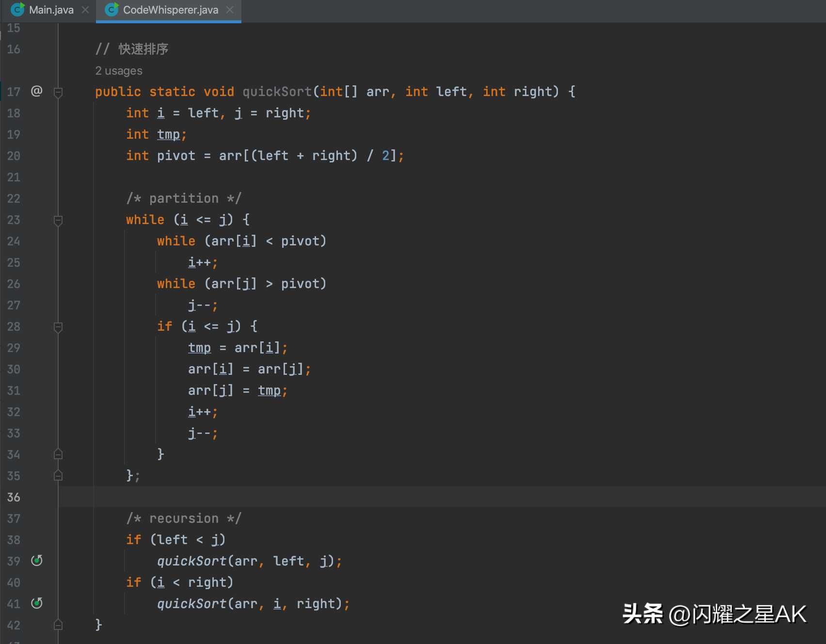Collapse the quickSort method fold at line 17
The width and height of the screenshot is (826, 644).
(58, 92)
